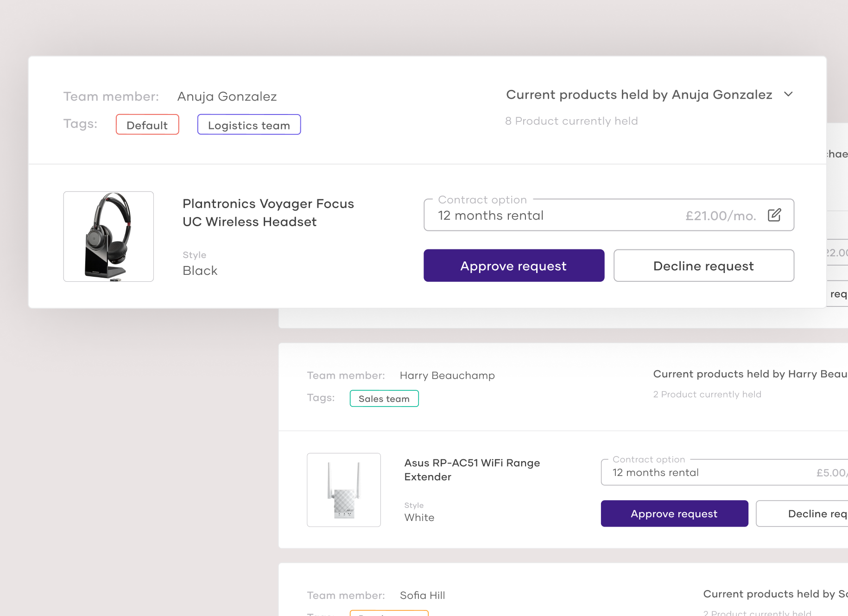
Task: Click the Plantronics Voyager Focus product title
Action: click(268, 213)
